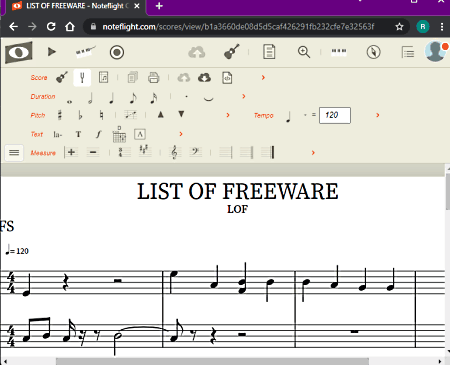Remove a measure with minus icon
The width and height of the screenshot is (450, 365).
point(93,152)
